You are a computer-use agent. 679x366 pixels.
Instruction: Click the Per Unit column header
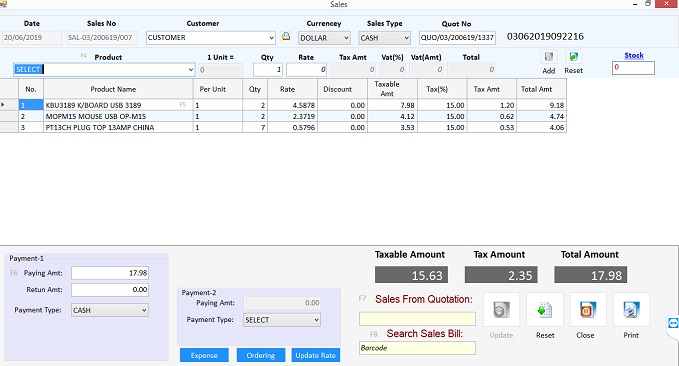coord(218,89)
